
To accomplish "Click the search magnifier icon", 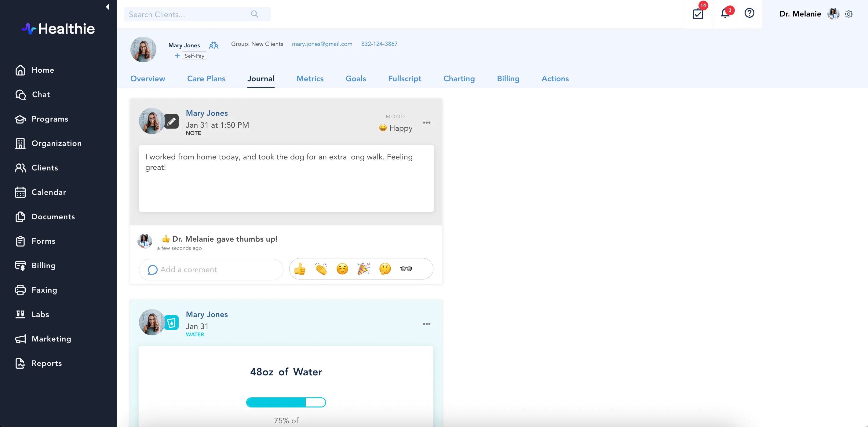I will click(255, 14).
